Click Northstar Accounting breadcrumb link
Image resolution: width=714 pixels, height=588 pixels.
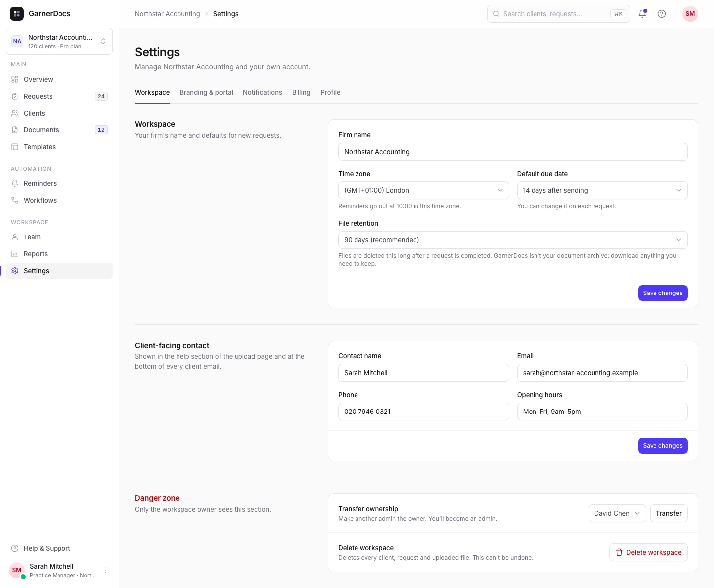pyautogui.click(x=168, y=14)
